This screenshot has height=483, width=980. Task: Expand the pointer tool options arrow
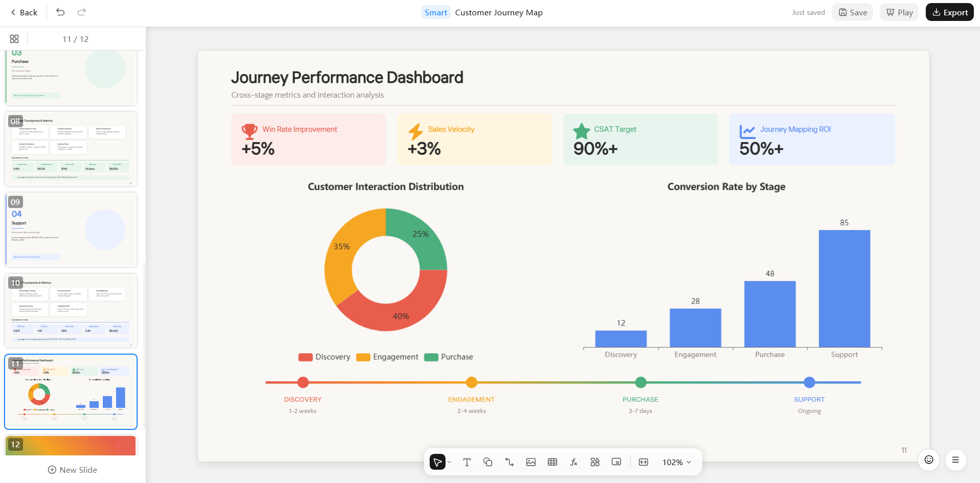click(450, 462)
